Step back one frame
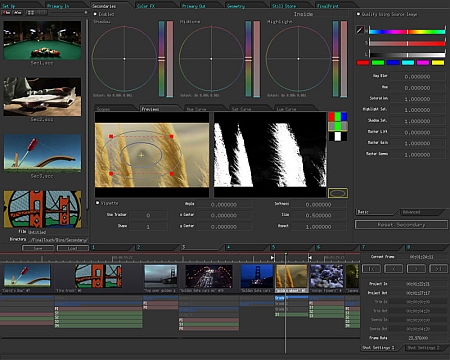Screen dimensions: 450x360 coord(394,269)
